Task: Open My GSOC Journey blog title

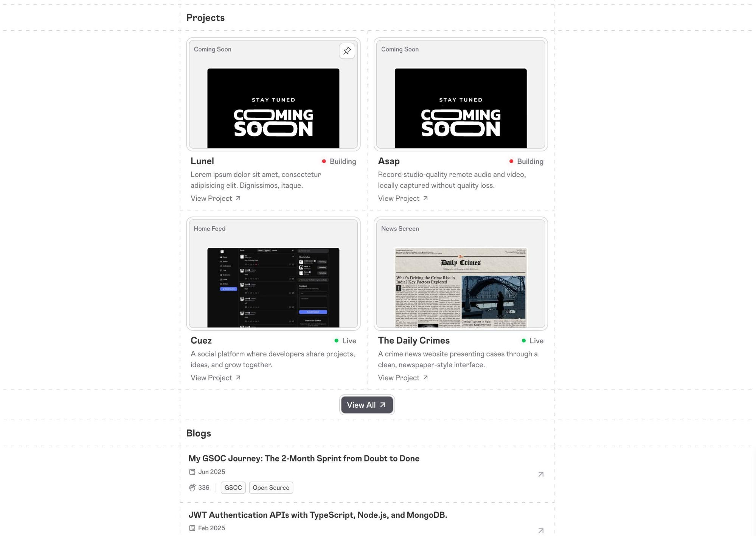Action: pos(304,458)
